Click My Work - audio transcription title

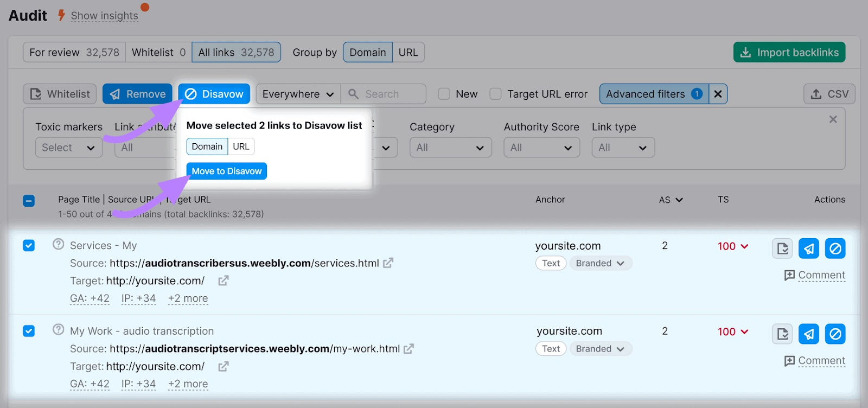tap(142, 331)
